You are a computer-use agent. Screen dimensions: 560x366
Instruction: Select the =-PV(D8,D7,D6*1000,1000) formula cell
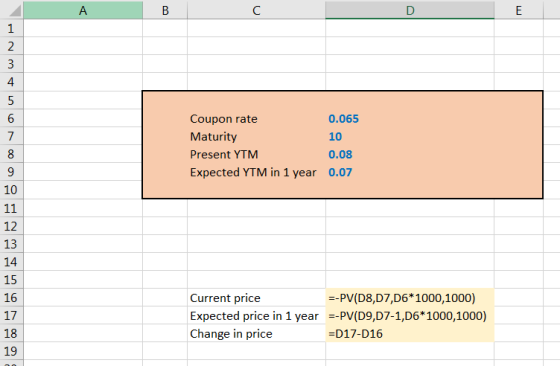coord(410,297)
